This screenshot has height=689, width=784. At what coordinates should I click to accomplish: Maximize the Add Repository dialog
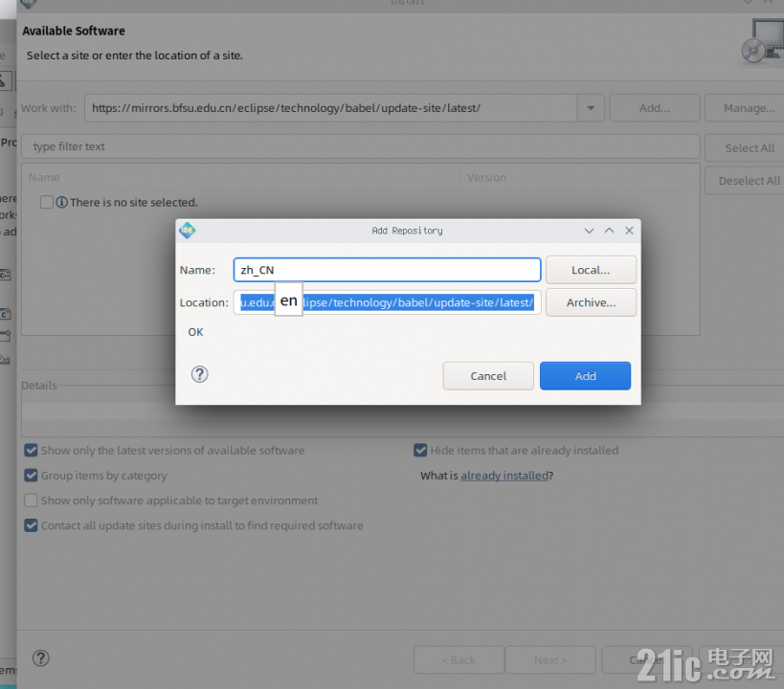tap(609, 231)
